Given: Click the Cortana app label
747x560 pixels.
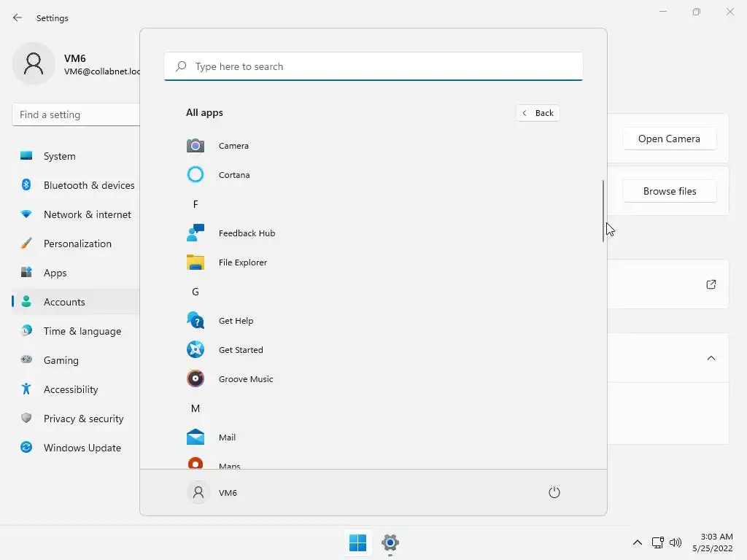Looking at the screenshot, I should pos(234,175).
